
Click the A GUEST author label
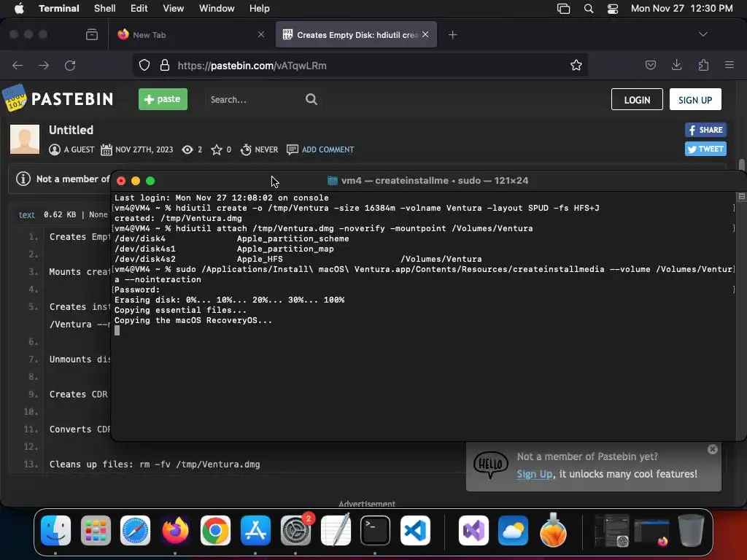pos(79,149)
